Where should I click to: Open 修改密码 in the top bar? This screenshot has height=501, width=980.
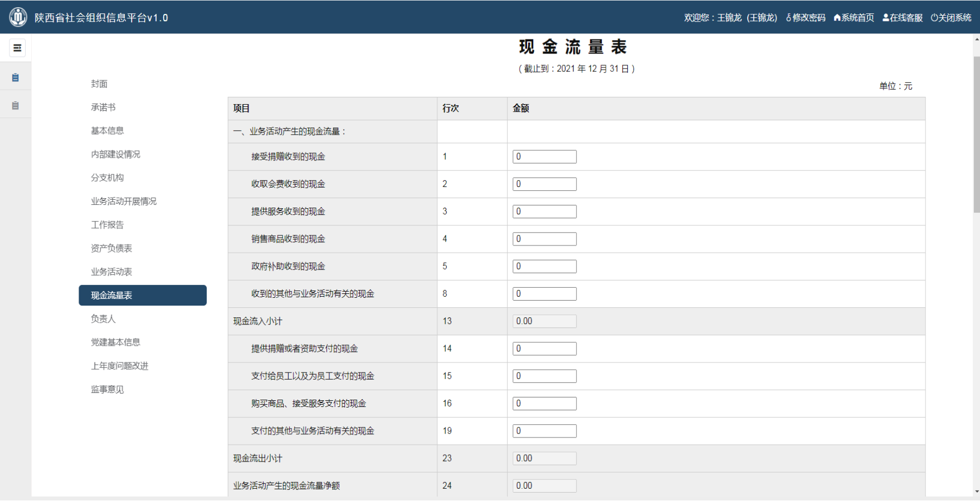(x=806, y=18)
